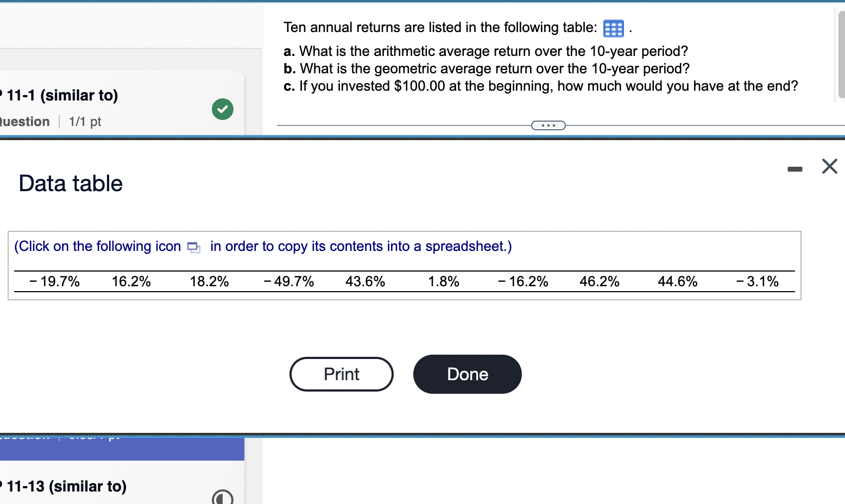
Task: Click the X to close the Data table
Action: tap(829, 167)
